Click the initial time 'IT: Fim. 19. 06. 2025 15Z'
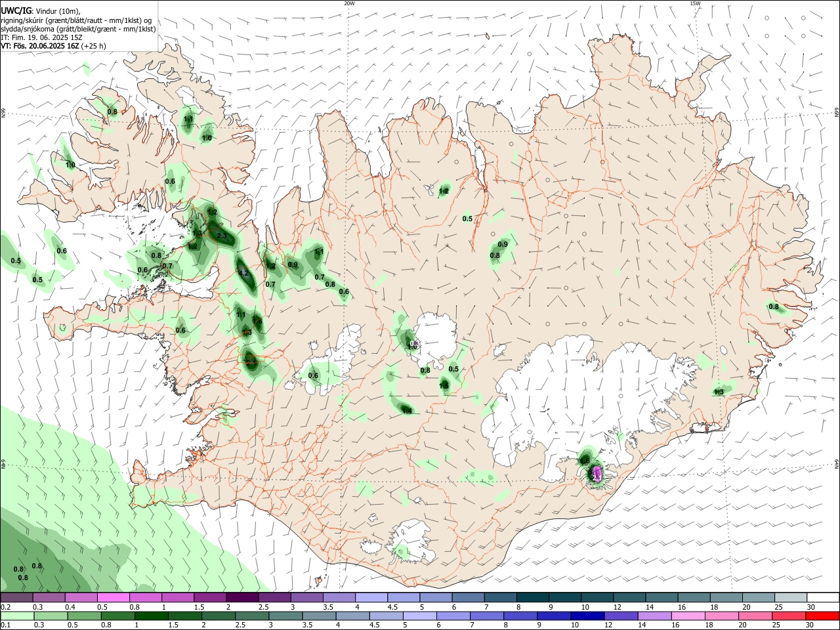The height and width of the screenshot is (630, 840). tap(41, 37)
